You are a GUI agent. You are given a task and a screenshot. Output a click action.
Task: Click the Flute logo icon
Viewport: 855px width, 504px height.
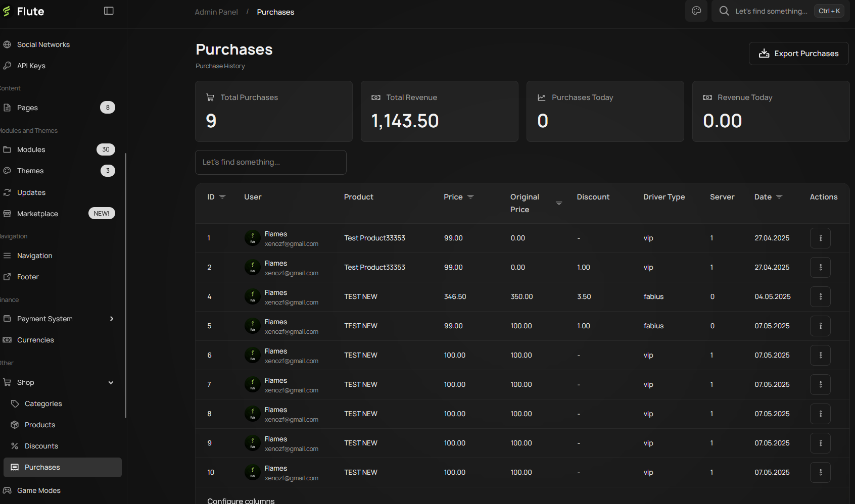7,11
